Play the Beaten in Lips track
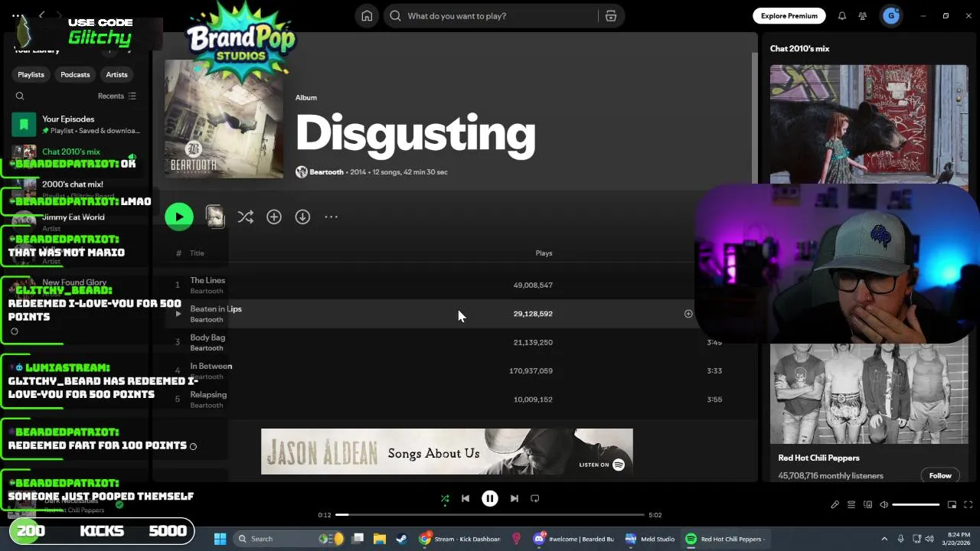 (178, 314)
